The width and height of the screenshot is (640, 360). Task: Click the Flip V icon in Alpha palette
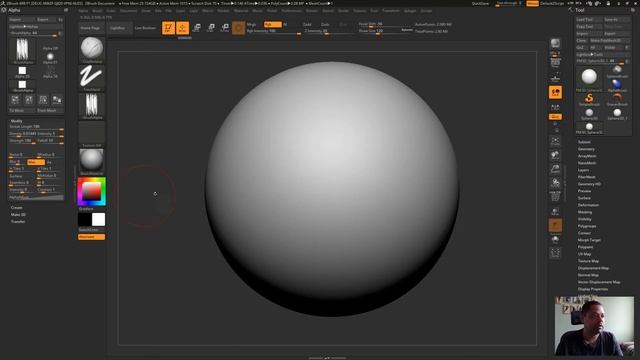click(29, 100)
